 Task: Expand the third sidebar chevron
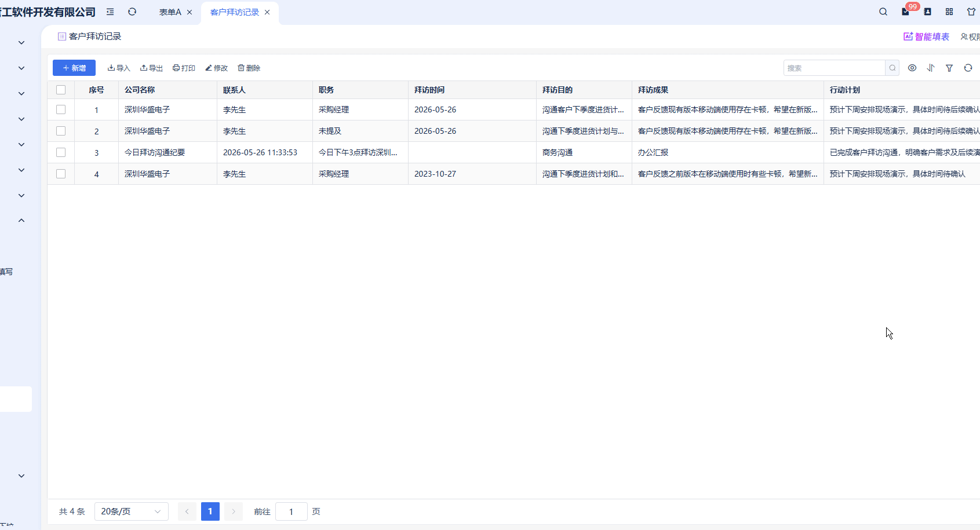(21, 93)
